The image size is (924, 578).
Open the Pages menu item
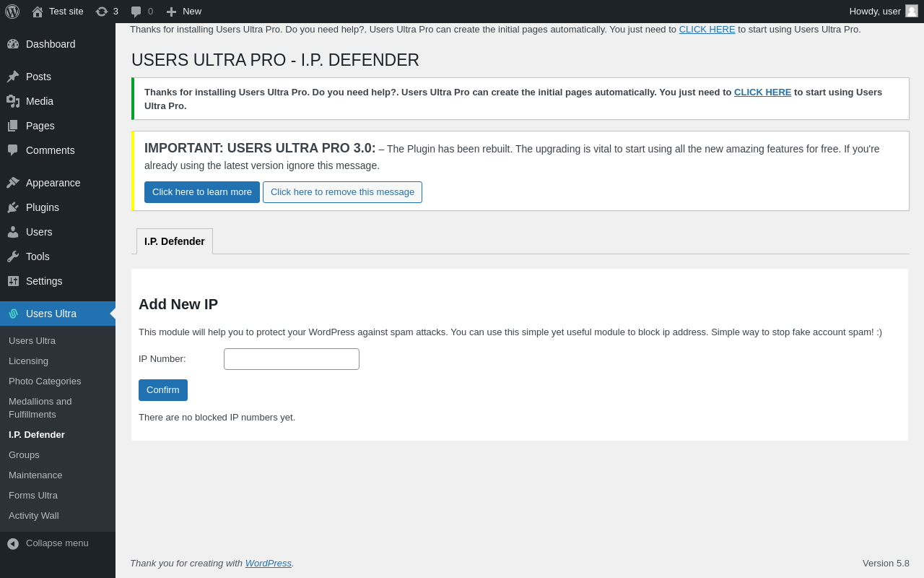point(58,126)
